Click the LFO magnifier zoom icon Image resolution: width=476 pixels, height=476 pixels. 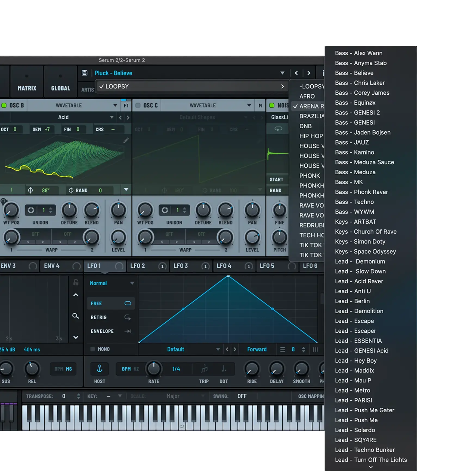76,316
